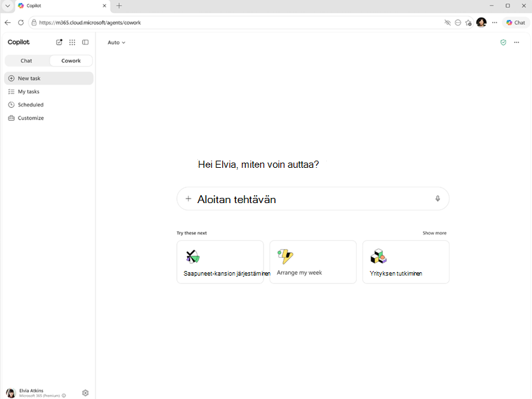
Task: Go back in the browser
Action: pos(8,22)
